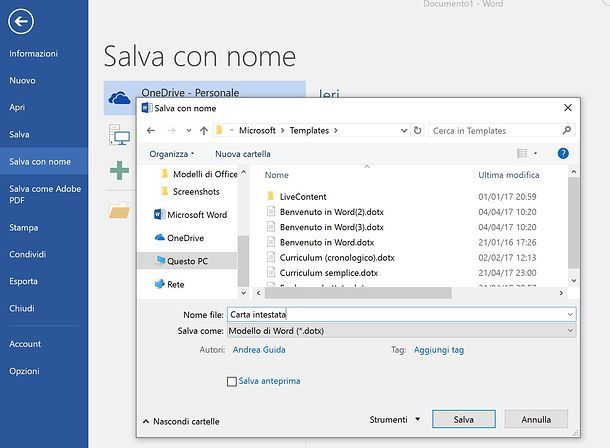
Task: Click file icon of Benvenuto in Word(2).dotx
Action: point(271,212)
